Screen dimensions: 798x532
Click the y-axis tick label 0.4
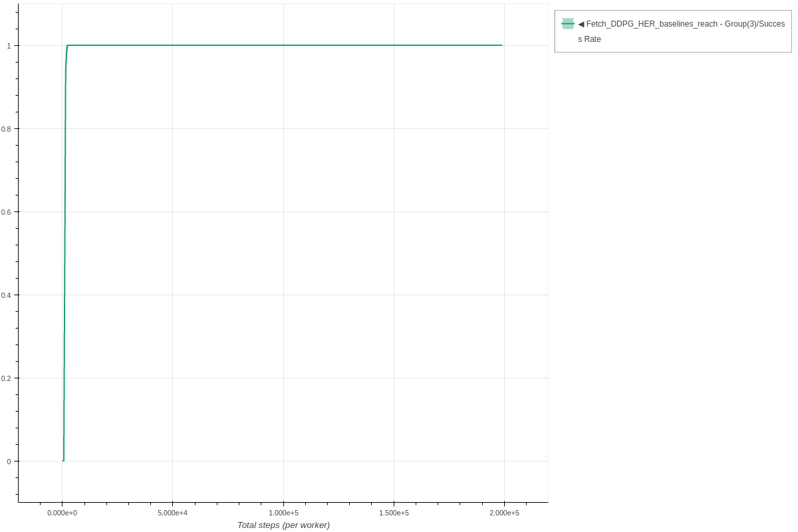pos(6,295)
